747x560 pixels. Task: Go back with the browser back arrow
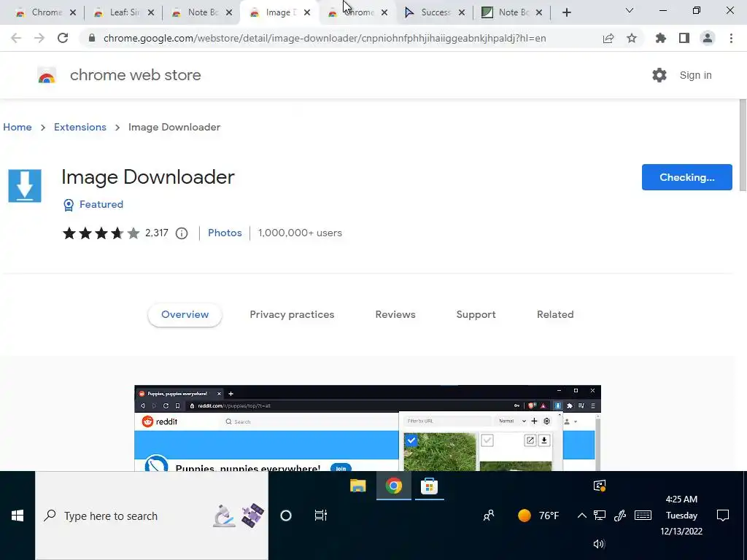pos(16,38)
